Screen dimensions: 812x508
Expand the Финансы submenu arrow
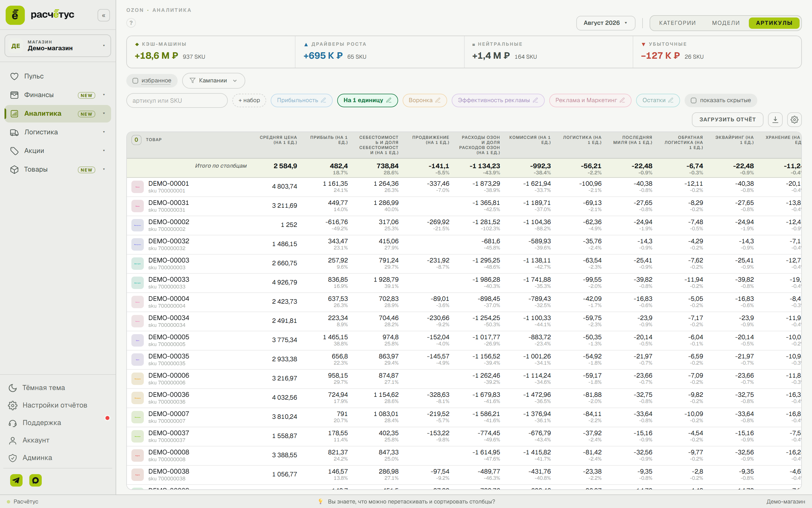coord(104,95)
